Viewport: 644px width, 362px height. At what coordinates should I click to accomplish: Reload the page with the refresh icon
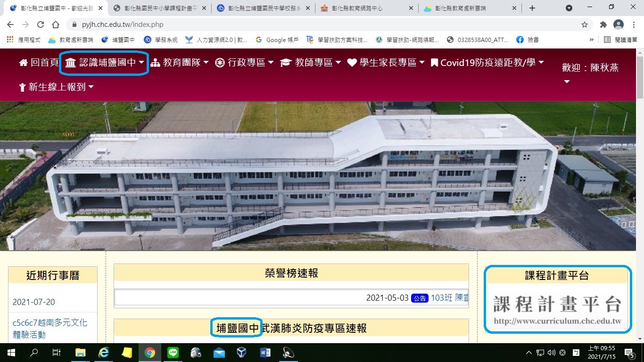[x=41, y=25]
